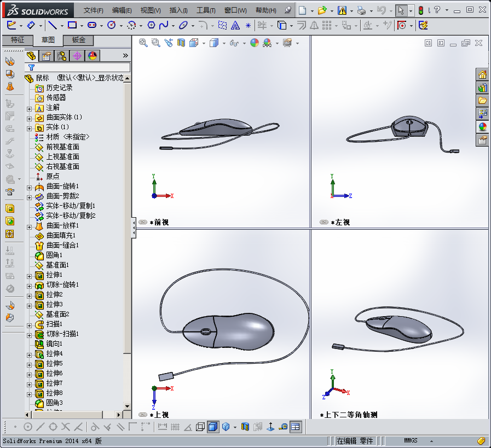Switch to the 特征 tab
Viewport: 491px width, 448px height.
[17, 40]
